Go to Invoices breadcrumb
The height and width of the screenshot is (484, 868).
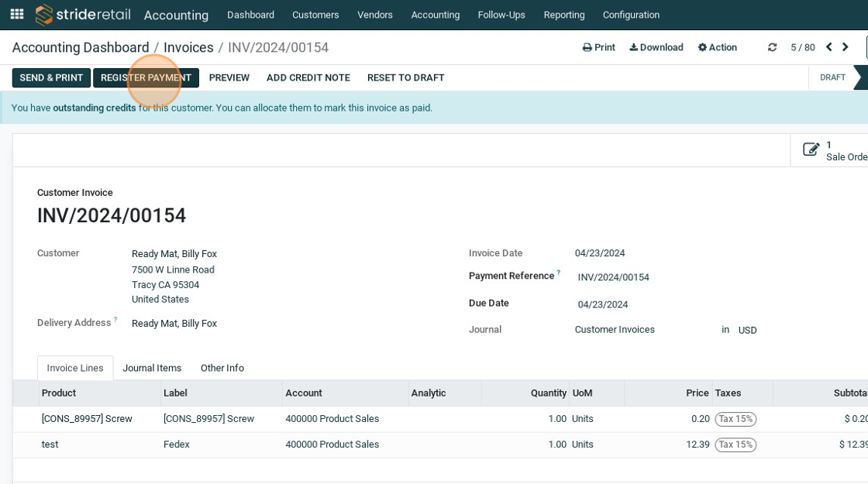(188, 47)
